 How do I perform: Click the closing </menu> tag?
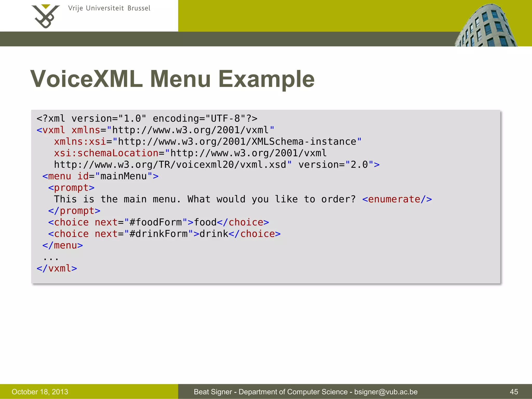tap(63, 245)
